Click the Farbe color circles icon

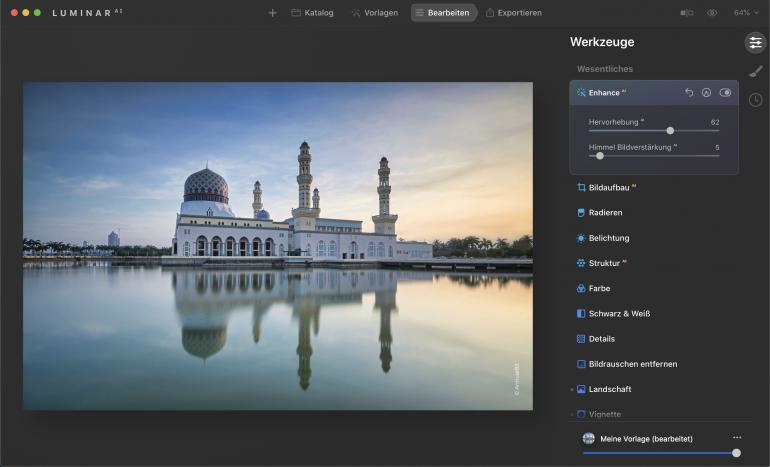[x=581, y=288]
